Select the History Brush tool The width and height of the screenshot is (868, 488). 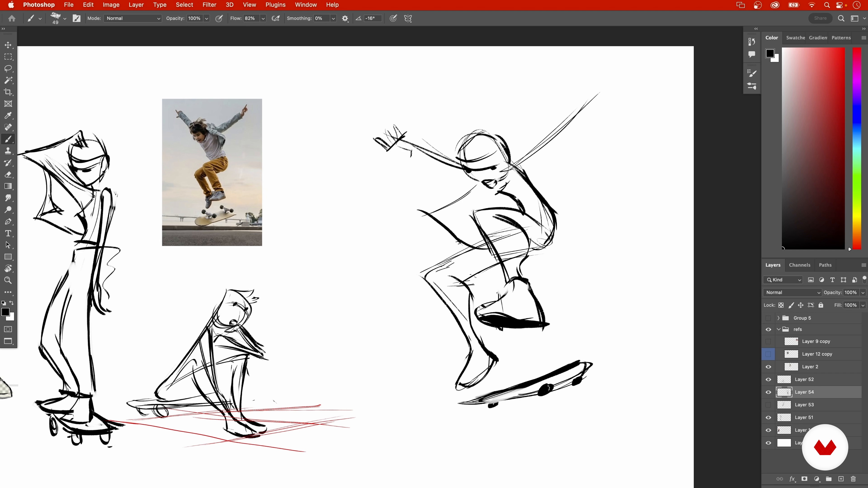pos(8,163)
